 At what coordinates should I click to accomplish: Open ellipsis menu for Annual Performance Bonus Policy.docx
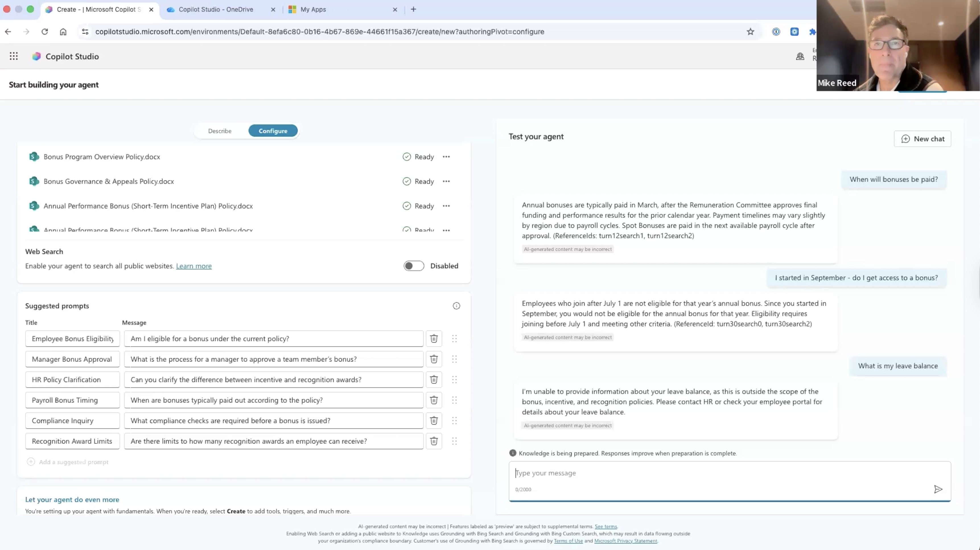pyautogui.click(x=446, y=206)
